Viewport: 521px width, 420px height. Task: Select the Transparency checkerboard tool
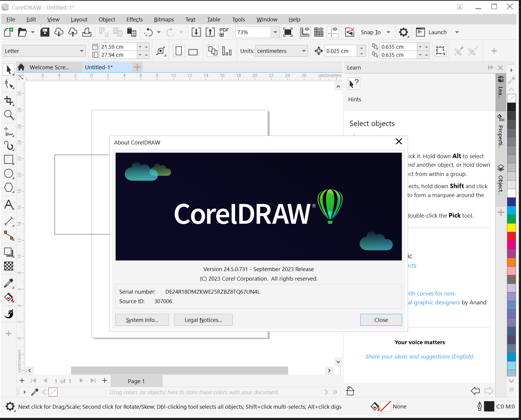9,266
